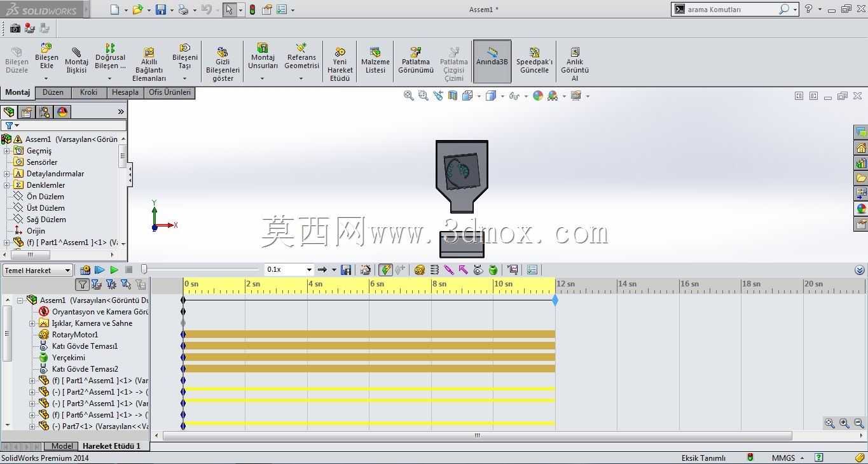Open Malzeme Listesi (Bill of Materials)
868x464 pixels.
point(375,61)
